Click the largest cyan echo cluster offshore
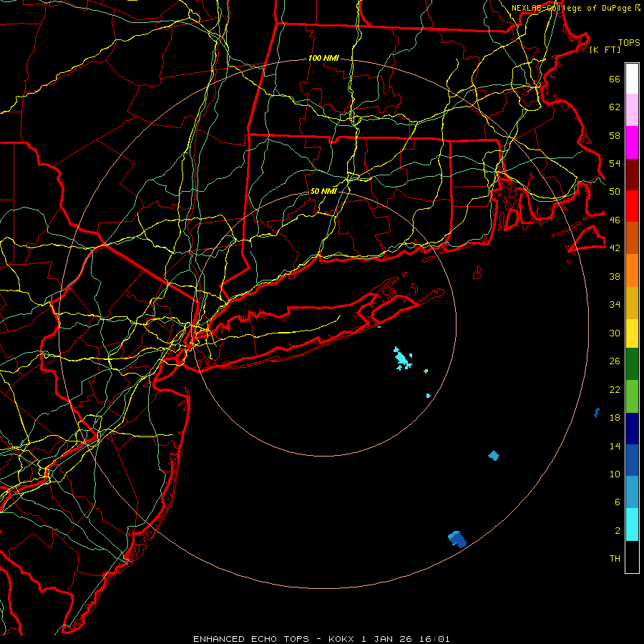Image resolution: width=644 pixels, height=644 pixels. pyautogui.click(x=402, y=358)
